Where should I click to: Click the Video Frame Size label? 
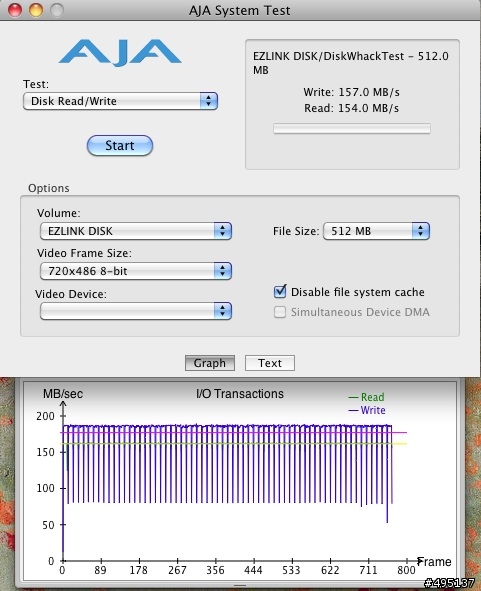(x=84, y=253)
